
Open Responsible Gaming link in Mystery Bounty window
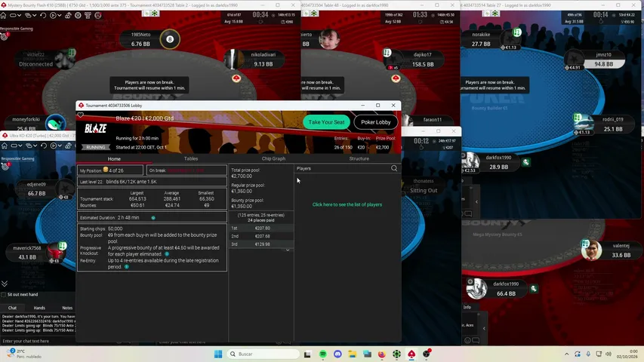[17, 29]
